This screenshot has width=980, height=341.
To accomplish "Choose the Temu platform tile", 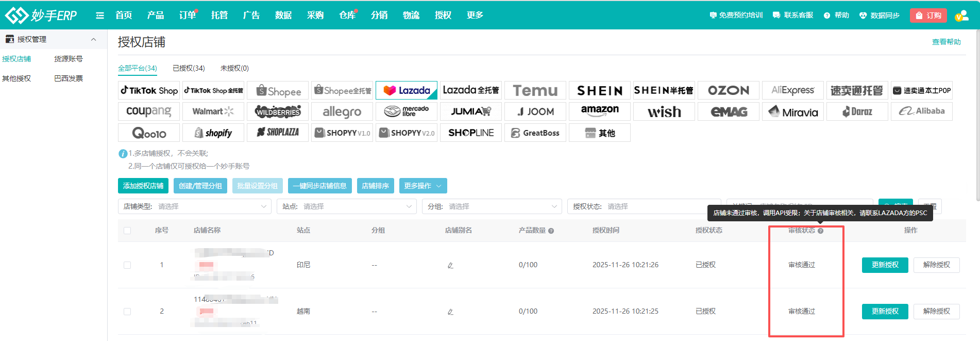I will point(535,90).
